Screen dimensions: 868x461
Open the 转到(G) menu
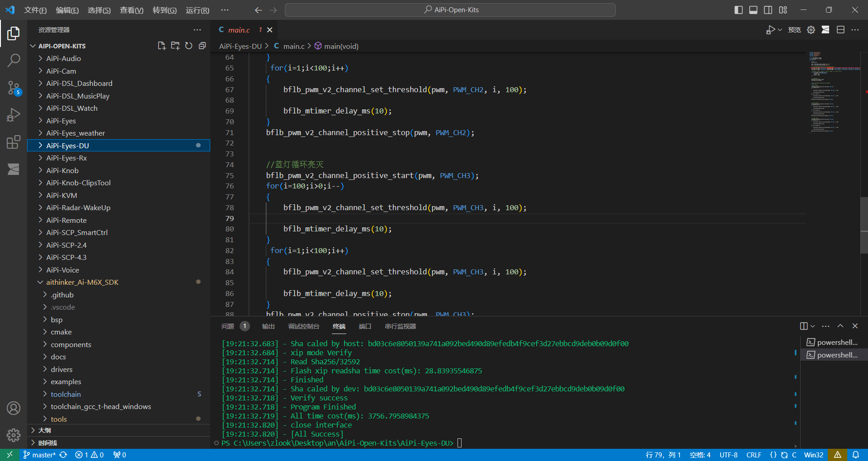click(165, 10)
